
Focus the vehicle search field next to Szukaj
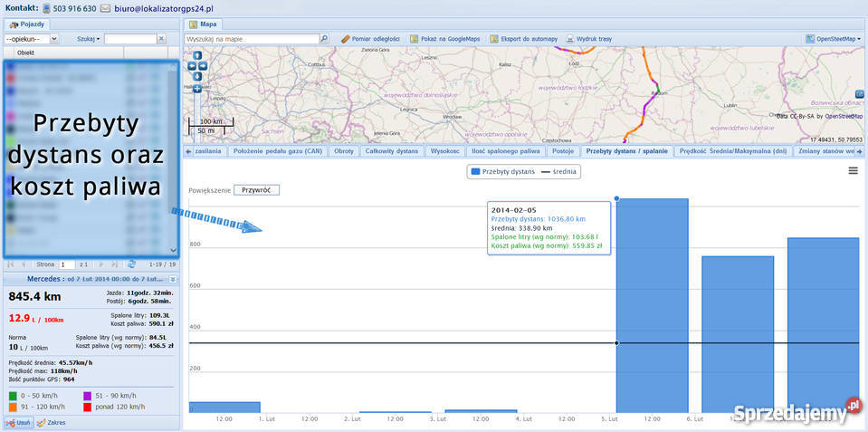130,39
